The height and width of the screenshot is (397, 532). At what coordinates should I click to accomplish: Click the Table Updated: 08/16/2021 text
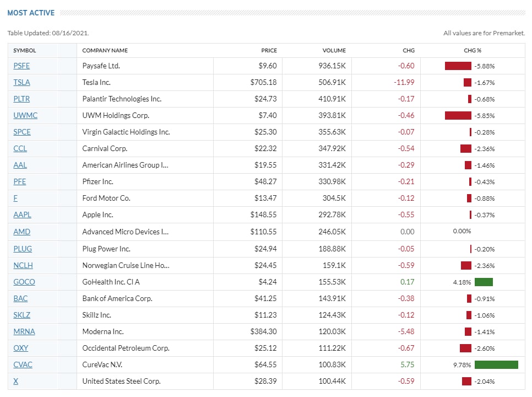click(x=48, y=33)
